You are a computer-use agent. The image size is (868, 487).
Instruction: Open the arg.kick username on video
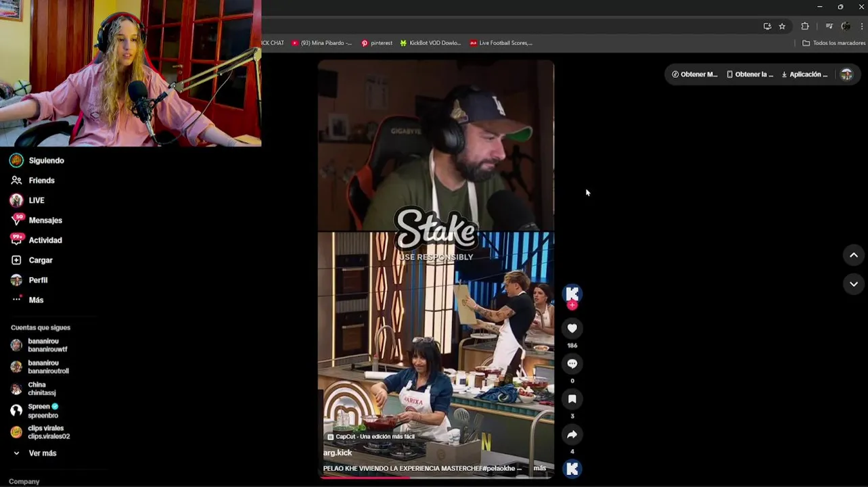338,453
